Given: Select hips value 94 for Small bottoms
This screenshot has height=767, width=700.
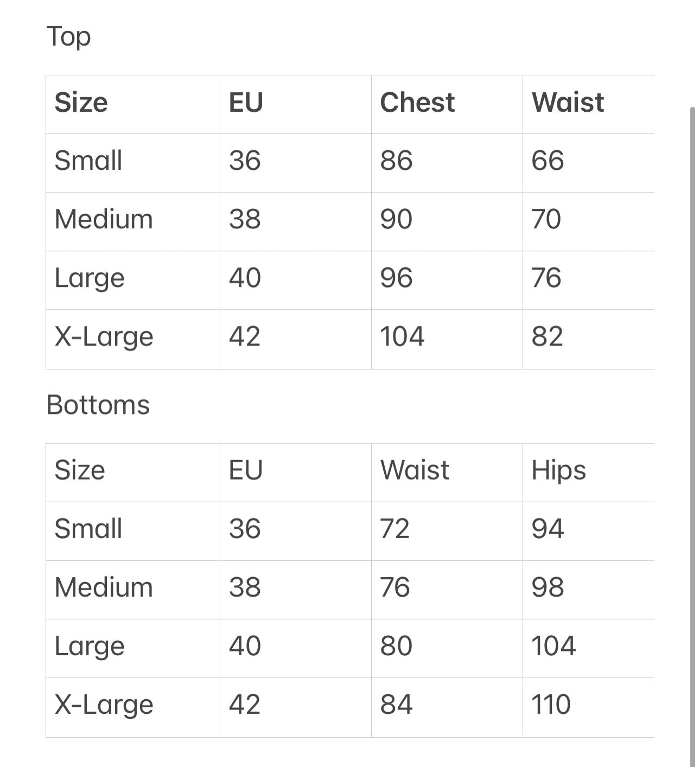Looking at the screenshot, I should pos(548,529).
